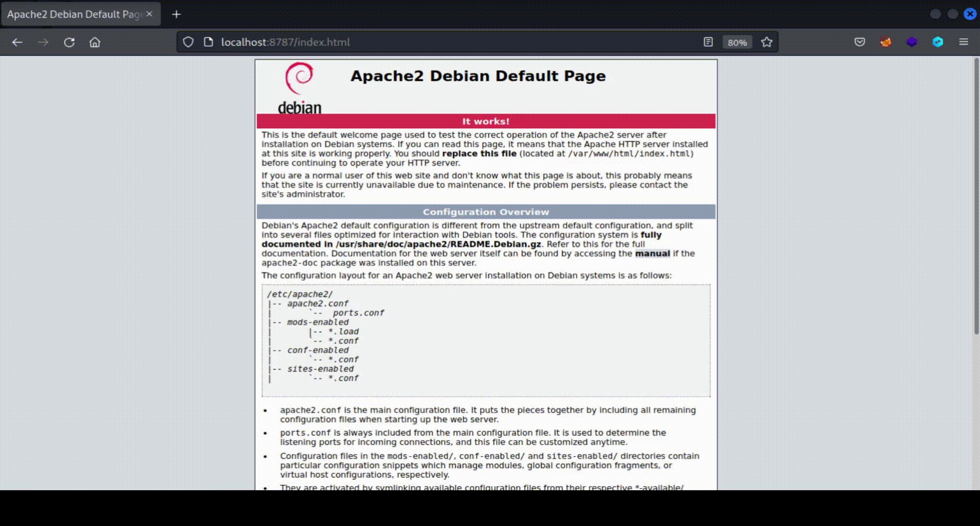
Task: Click the 'Configuration Overview' section heading
Action: [486, 212]
